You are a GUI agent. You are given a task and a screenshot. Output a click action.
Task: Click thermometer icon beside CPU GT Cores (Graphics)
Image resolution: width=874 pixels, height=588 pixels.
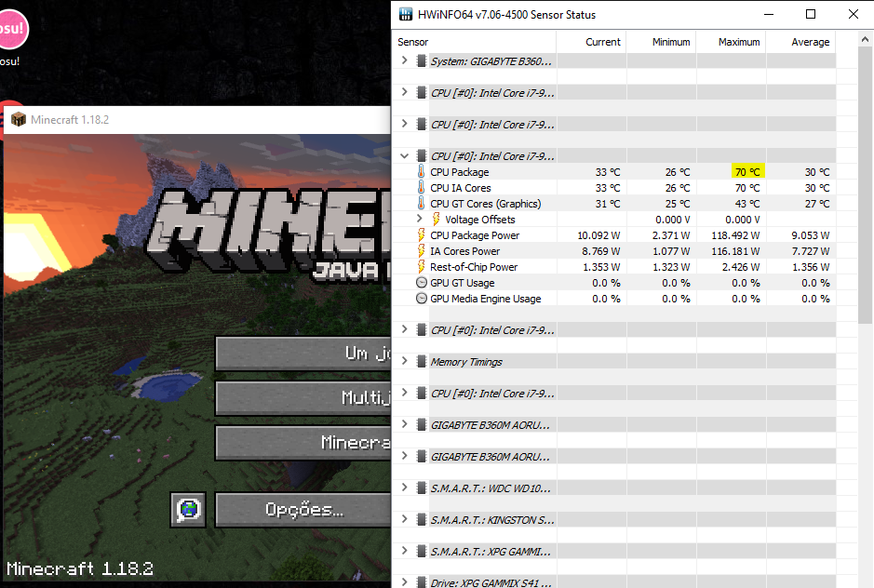pos(421,204)
